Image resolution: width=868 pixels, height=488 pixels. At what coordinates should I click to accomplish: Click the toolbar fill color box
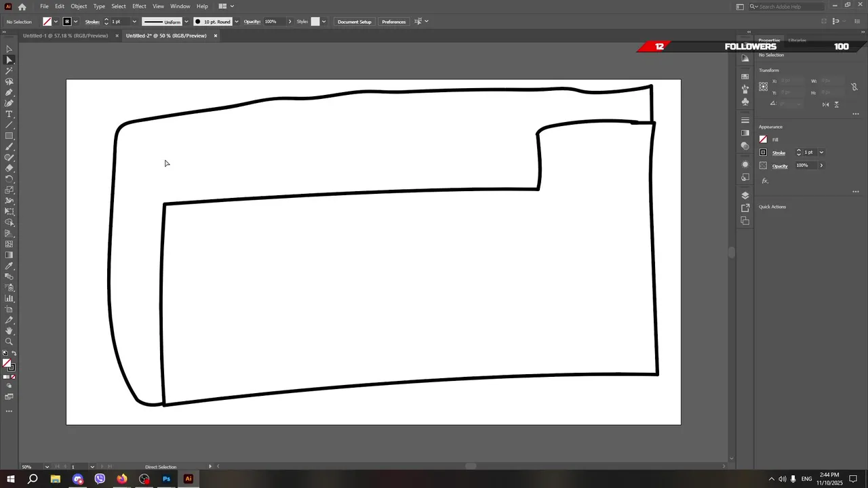tap(7, 363)
